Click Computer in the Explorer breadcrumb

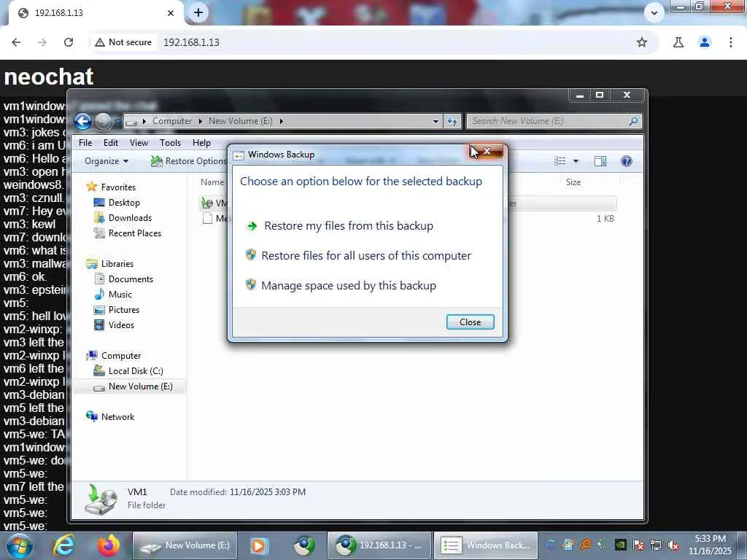click(172, 121)
